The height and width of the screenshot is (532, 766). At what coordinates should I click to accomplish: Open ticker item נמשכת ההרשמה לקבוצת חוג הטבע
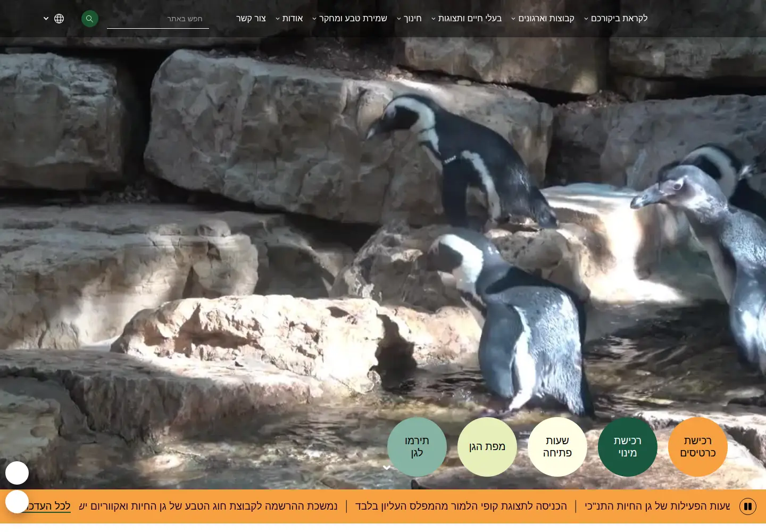point(208,506)
